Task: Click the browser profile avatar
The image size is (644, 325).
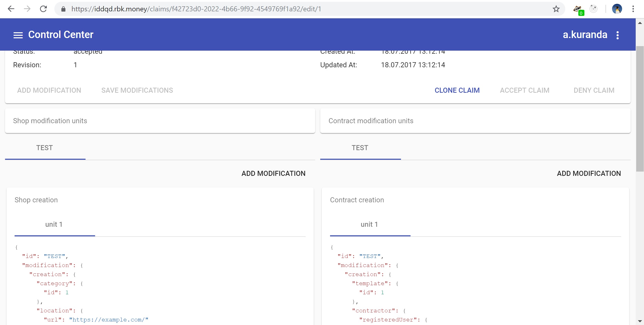Action: pyautogui.click(x=617, y=9)
